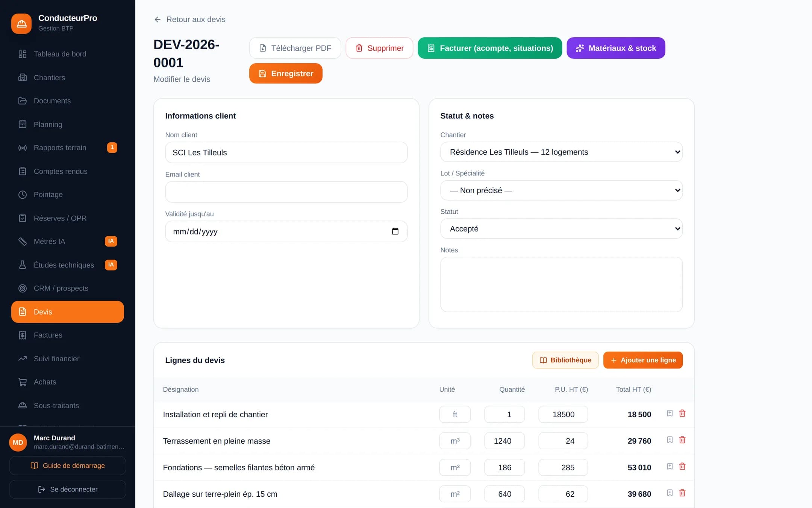
Task: Focus the Email client field
Action: pos(286,192)
